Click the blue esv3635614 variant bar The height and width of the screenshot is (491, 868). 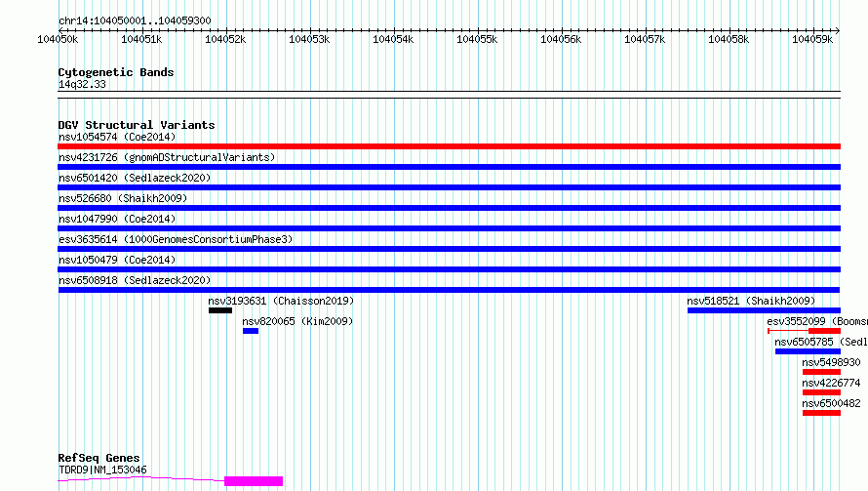[449, 249]
